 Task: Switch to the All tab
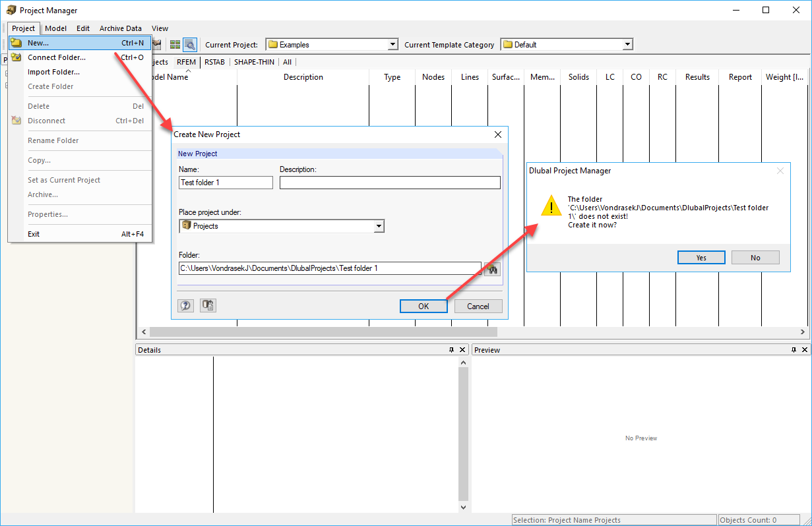pyautogui.click(x=287, y=62)
